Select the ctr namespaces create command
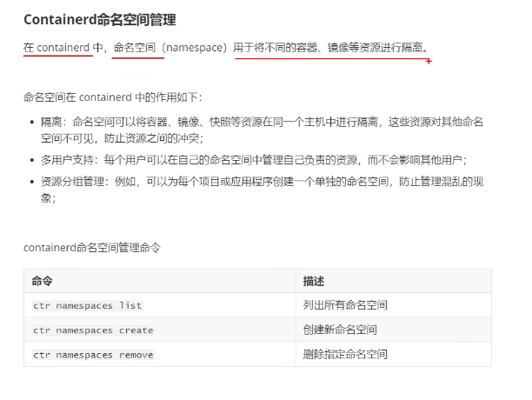532x400 pixels. pos(93,330)
